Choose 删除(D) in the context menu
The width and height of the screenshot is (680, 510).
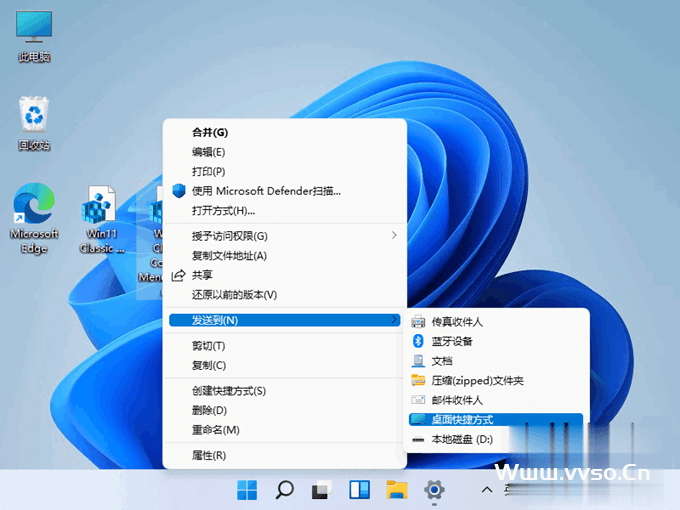coord(284,410)
